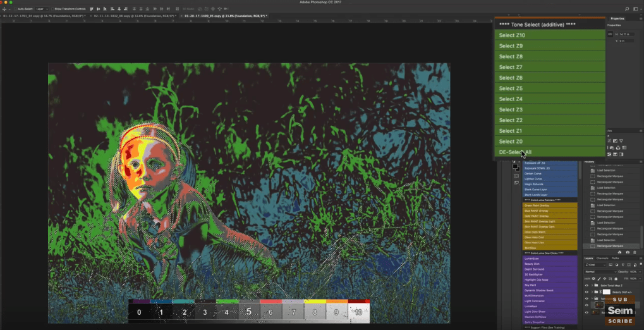The image size is (644, 330).
Task: Open the workspace switcher icon at top right
Action: point(635,9)
